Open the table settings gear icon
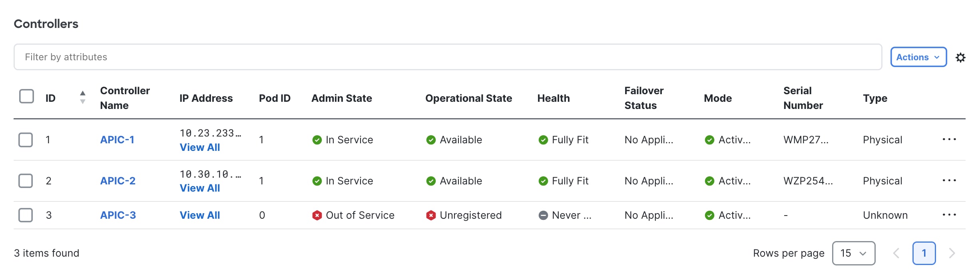 (x=961, y=57)
